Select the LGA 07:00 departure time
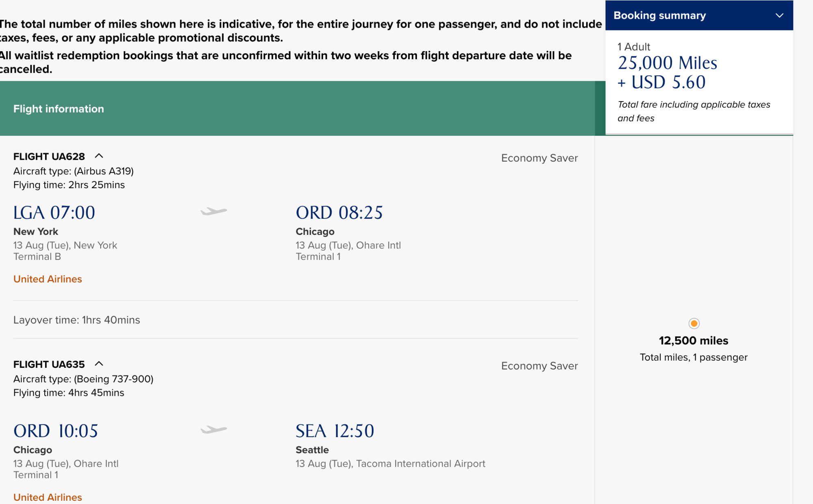The width and height of the screenshot is (813, 504). point(54,213)
